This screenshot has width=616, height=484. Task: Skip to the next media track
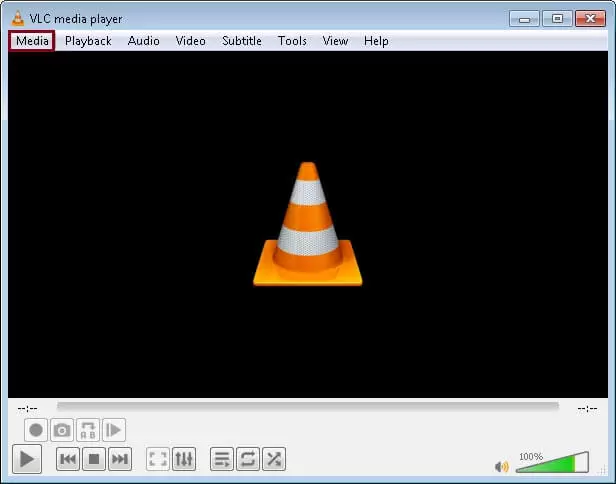pos(120,459)
